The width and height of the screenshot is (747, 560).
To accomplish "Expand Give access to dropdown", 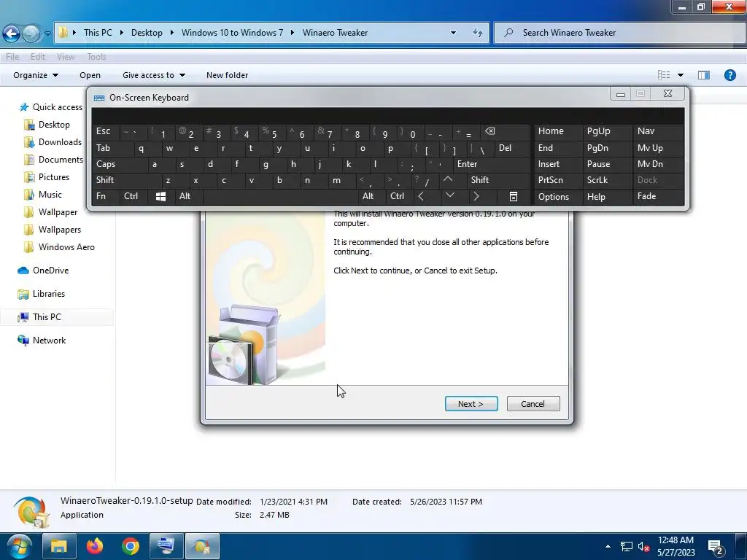I will point(153,75).
